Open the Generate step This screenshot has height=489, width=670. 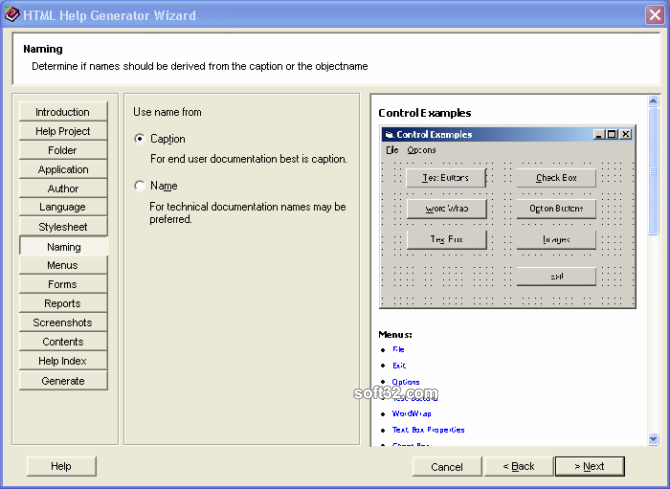click(x=63, y=380)
